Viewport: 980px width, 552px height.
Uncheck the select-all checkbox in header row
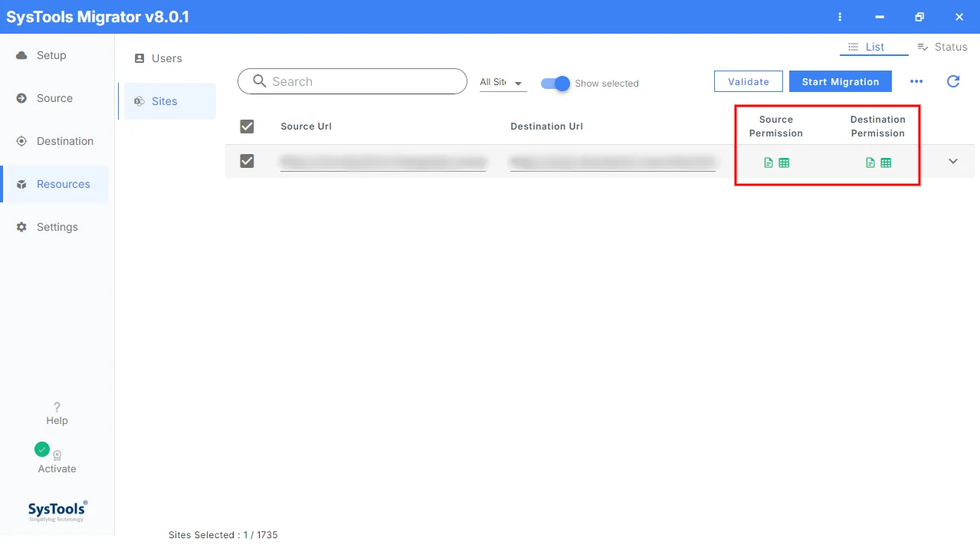(x=247, y=127)
